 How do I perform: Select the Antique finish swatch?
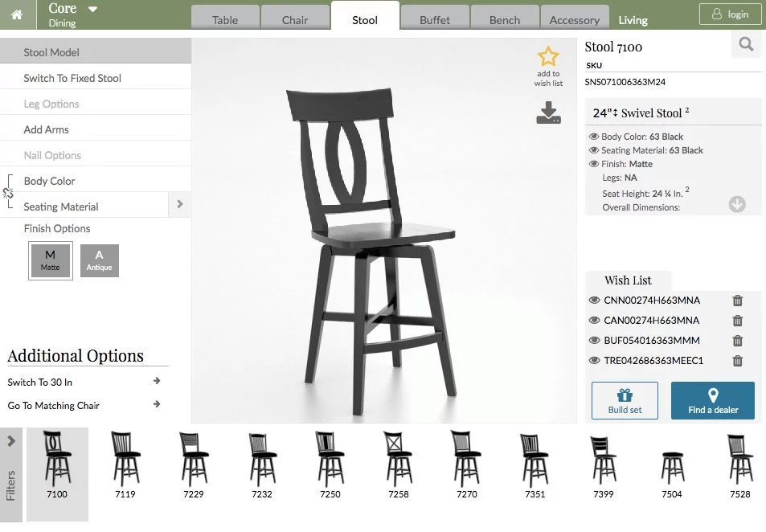click(x=99, y=260)
